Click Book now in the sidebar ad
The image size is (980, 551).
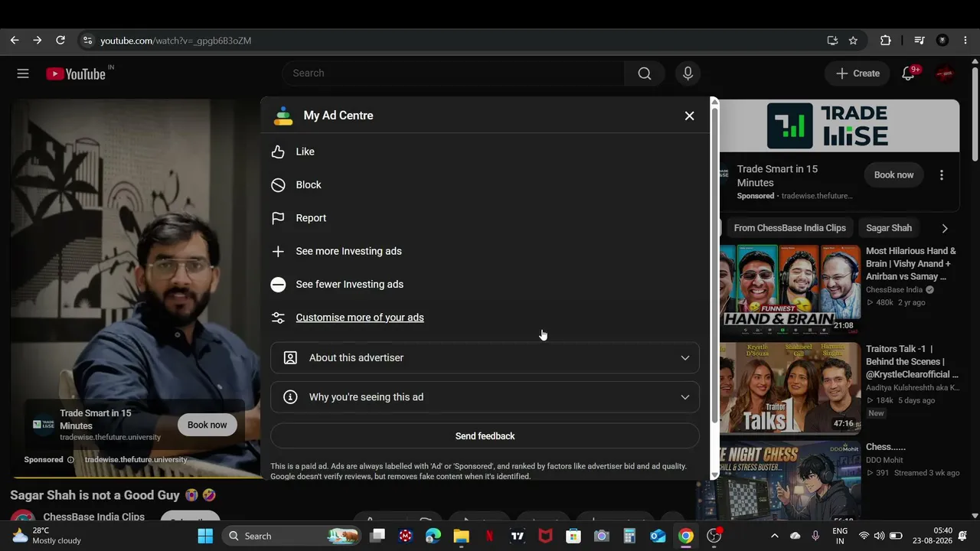click(x=893, y=175)
